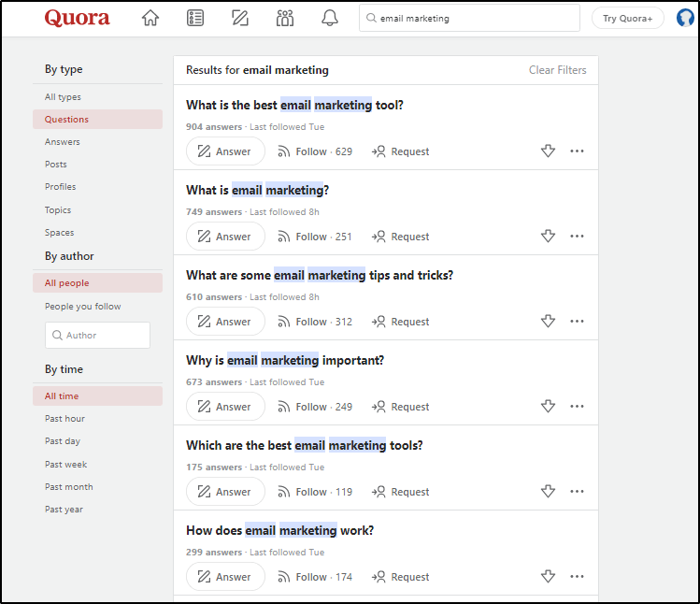Viewport: 700px width, 604px height.
Task: Click the Quora logo
Action: click(x=77, y=19)
